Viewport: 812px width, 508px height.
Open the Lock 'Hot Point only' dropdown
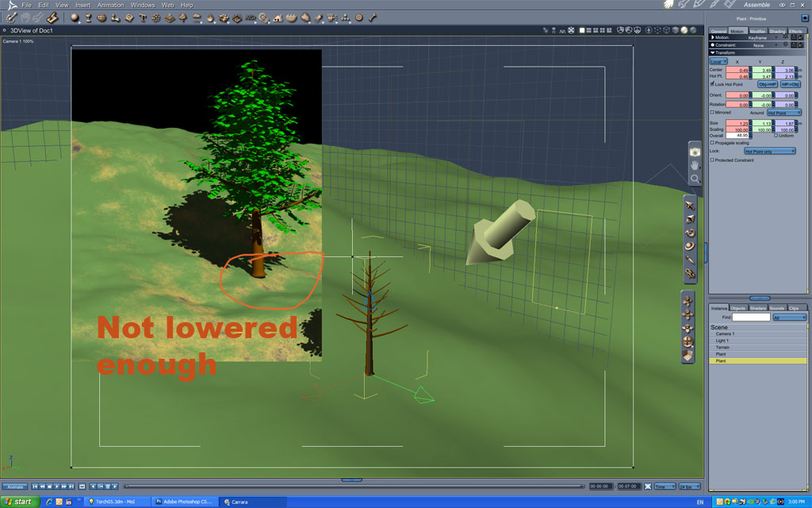tap(769, 151)
